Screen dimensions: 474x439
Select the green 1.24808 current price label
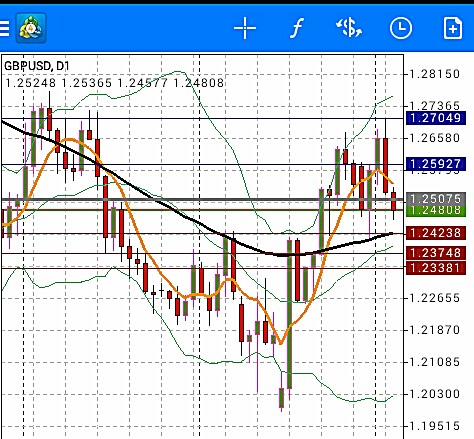[x=436, y=211]
